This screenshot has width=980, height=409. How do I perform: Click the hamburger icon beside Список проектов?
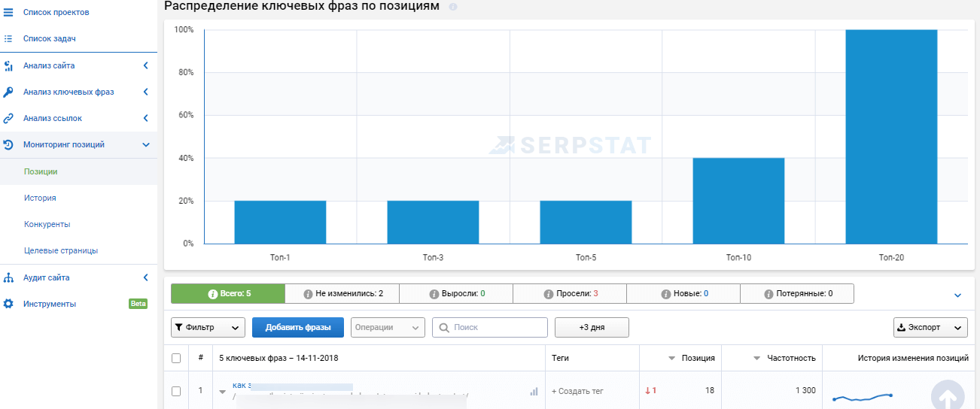coord(9,13)
